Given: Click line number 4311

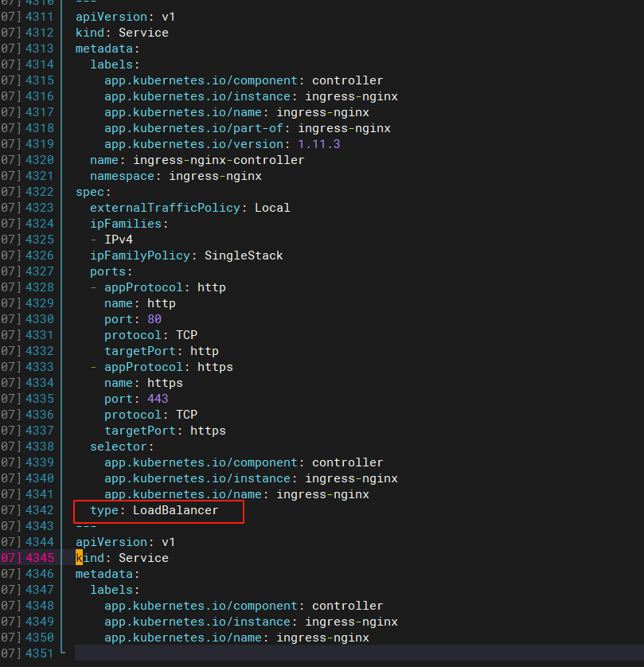Looking at the screenshot, I should coord(40,17).
